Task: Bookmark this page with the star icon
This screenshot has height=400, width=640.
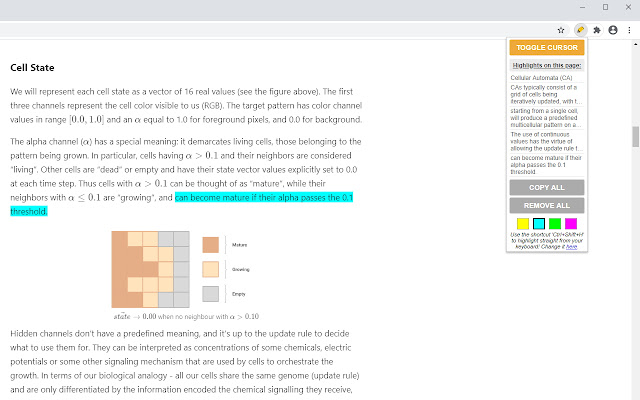Action: (561, 30)
